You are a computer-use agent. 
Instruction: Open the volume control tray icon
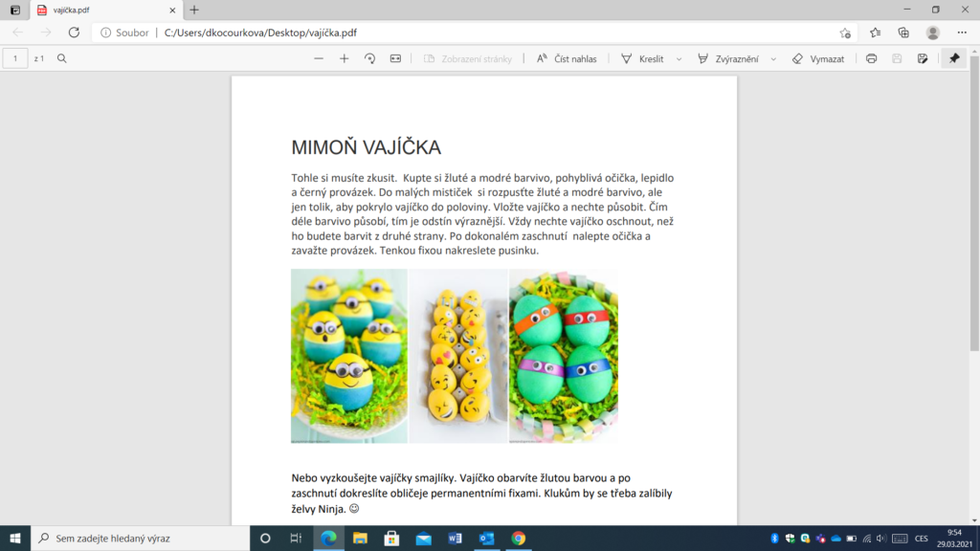(881, 538)
